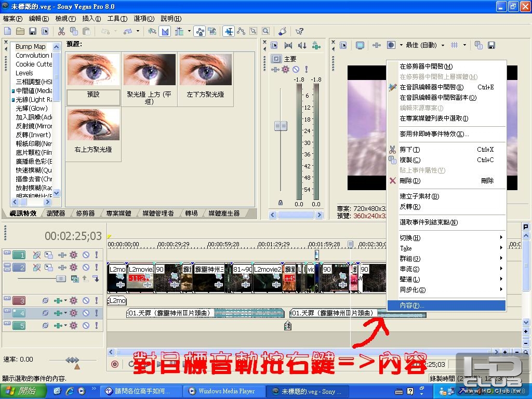532x399 pixels.
Task: Click the Windows 開始 Start button
Action: pyautogui.click(x=22, y=391)
